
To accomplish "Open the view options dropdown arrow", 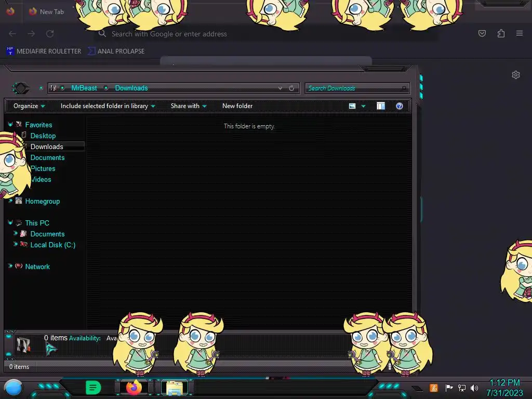I will pyautogui.click(x=363, y=106).
